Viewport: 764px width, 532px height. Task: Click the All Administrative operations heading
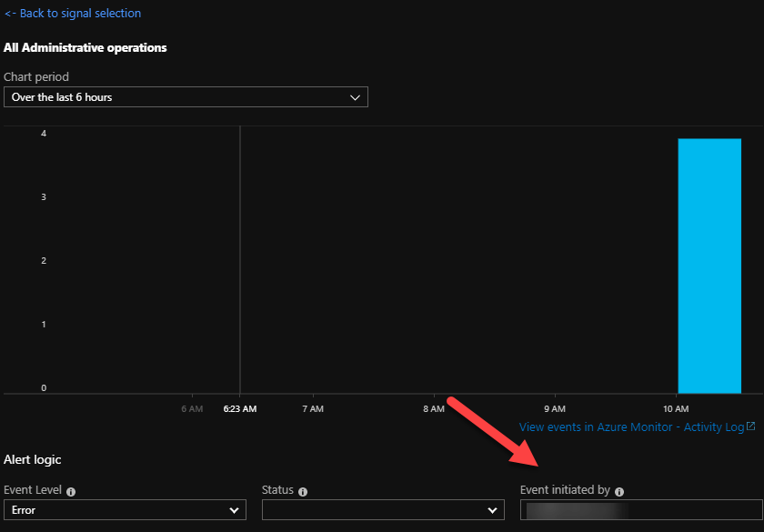pyautogui.click(x=85, y=47)
